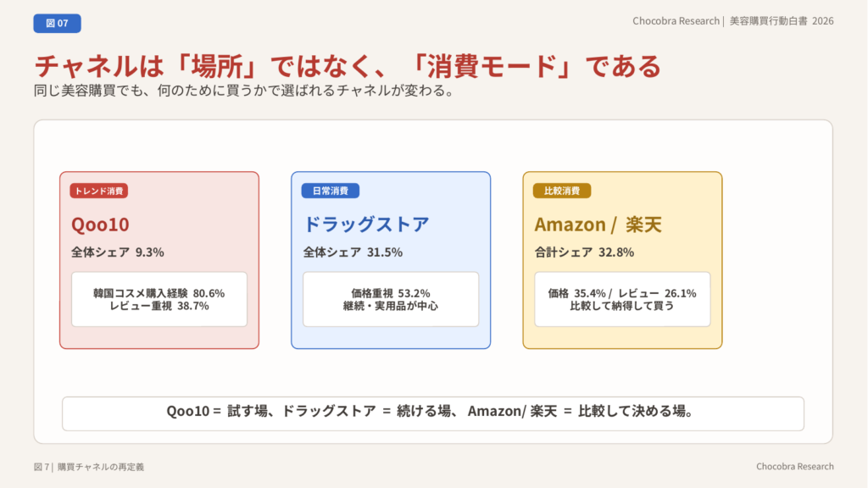Click the footer caption 図 7 | 購買チャネルの再定義
The width and height of the screenshot is (868, 488).
coord(94,467)
